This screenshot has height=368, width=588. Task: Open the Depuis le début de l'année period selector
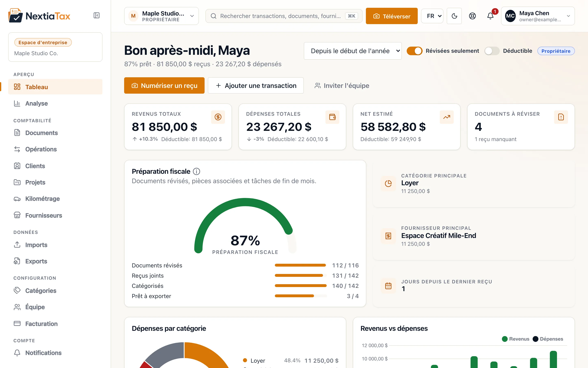[353, 51]
